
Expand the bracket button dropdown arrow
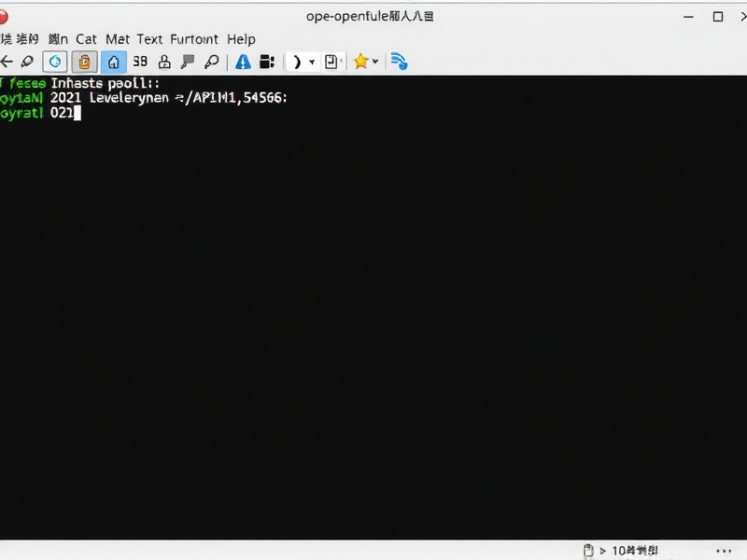pos(312,62)
